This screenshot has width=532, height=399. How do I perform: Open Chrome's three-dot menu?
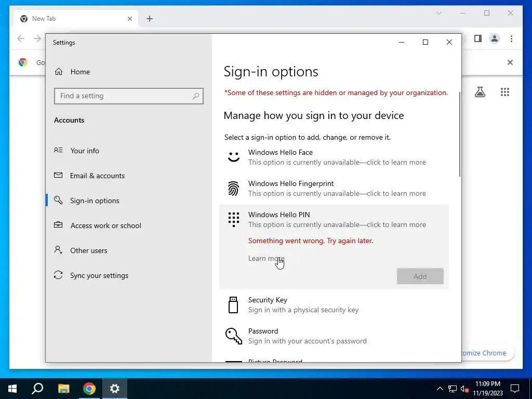click(511, 38)
